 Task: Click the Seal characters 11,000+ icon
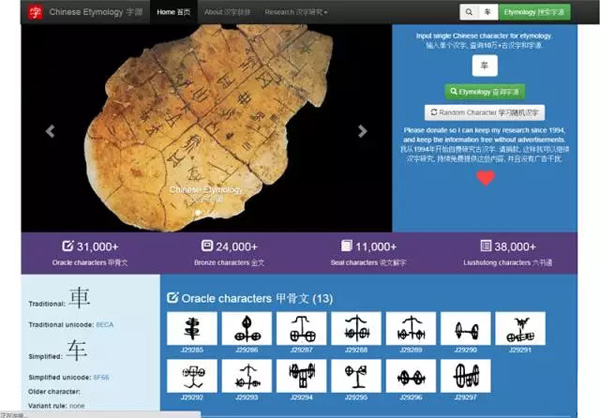pos(346,246)
